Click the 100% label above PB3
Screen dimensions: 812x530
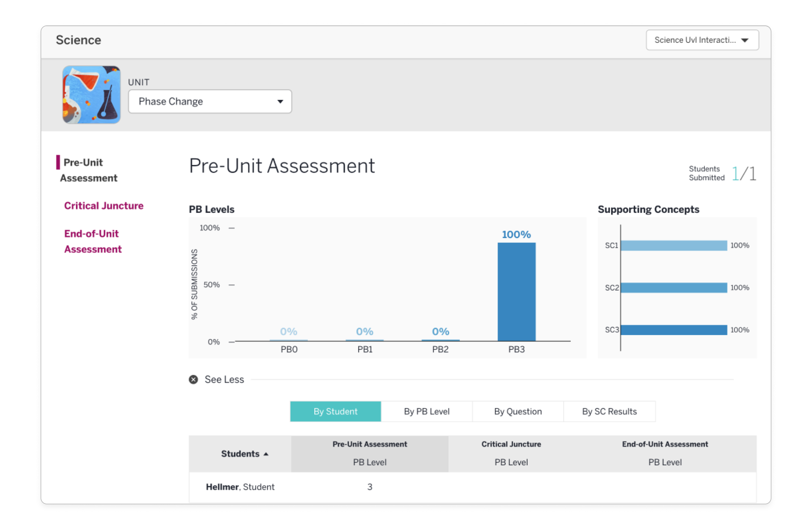pos(516,234)
